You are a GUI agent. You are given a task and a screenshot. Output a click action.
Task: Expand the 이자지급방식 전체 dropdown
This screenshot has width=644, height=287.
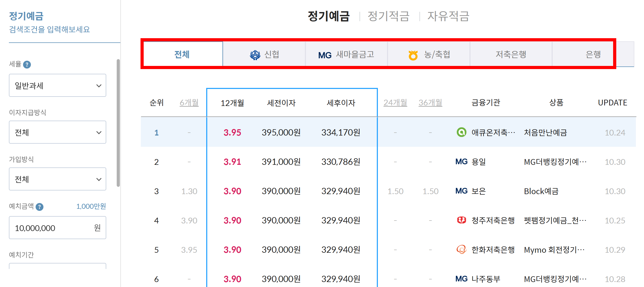point(58,132)
